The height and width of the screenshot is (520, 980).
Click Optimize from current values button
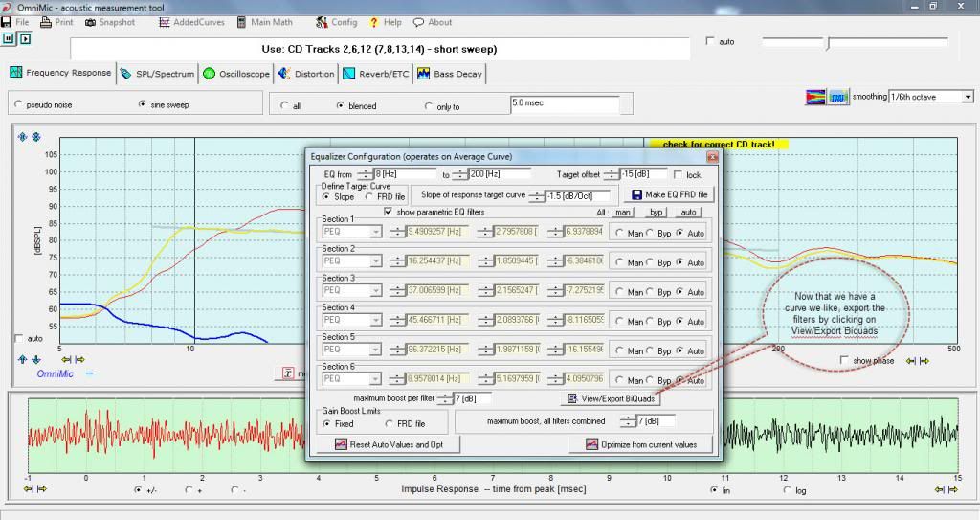click(641, 444)
